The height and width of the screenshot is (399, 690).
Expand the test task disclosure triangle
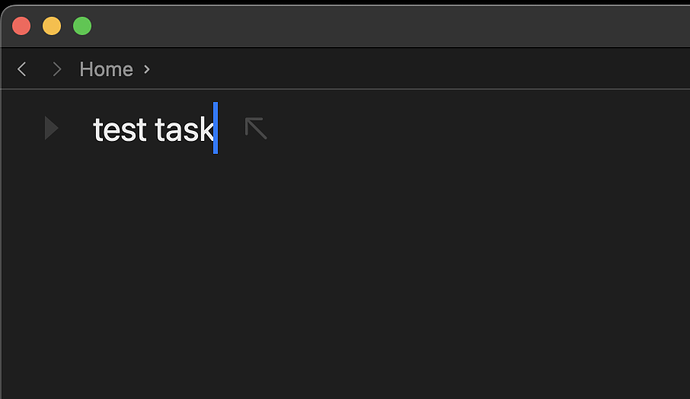point(51,128)
